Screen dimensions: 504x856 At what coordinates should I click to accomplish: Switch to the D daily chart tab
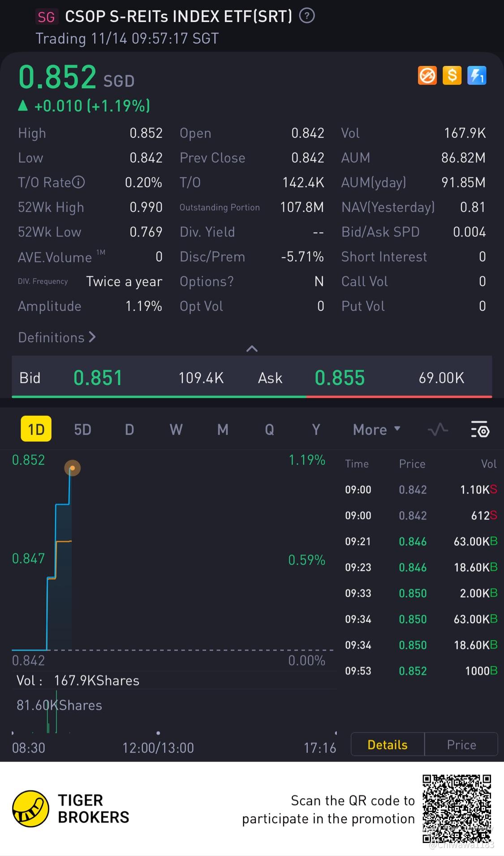coord(129,430)
